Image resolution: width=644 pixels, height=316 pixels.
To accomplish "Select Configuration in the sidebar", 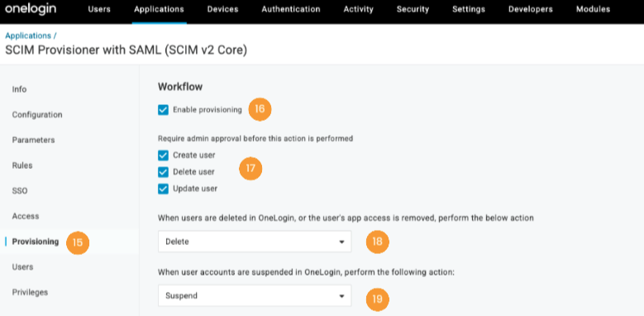I will 37,115.
